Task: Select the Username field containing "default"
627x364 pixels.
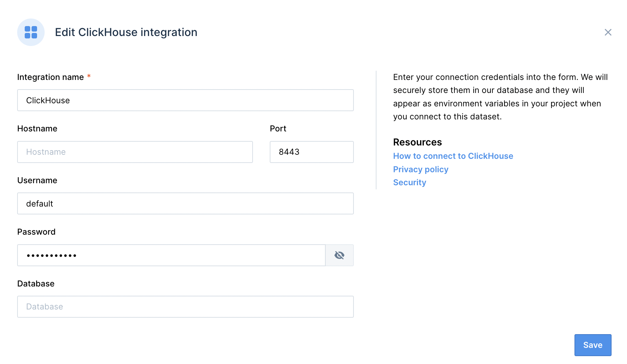Action: tap(185, 203)
